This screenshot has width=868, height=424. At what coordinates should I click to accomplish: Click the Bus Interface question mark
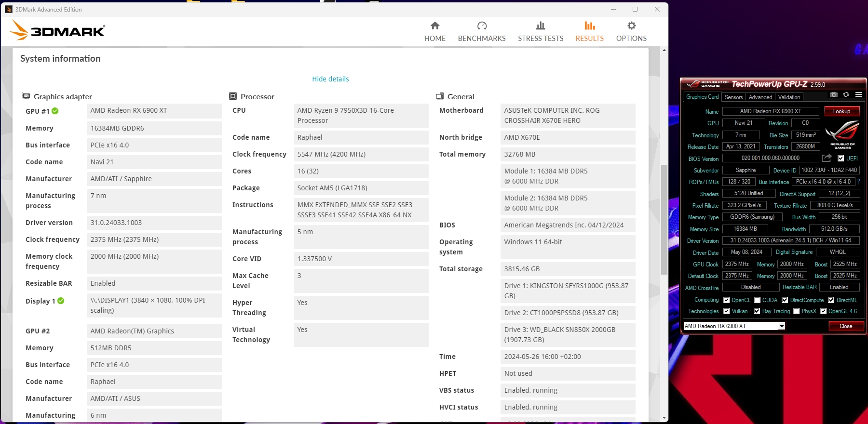pos(859,182)
